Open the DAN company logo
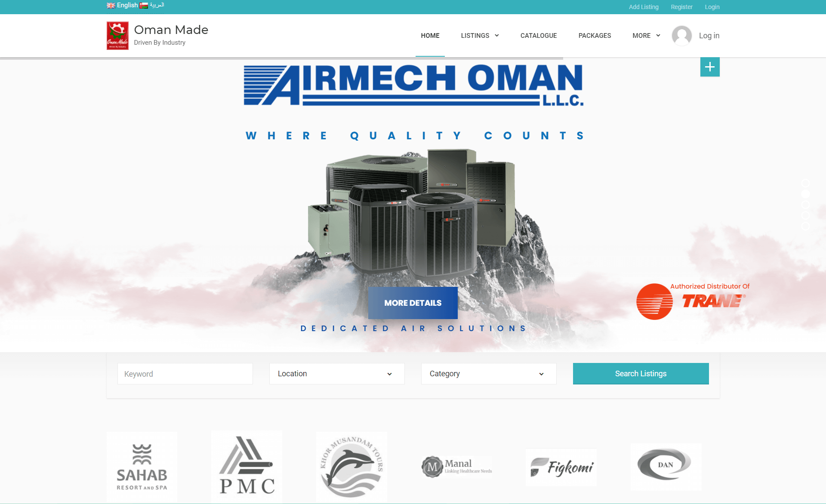 tap(666, 467)
